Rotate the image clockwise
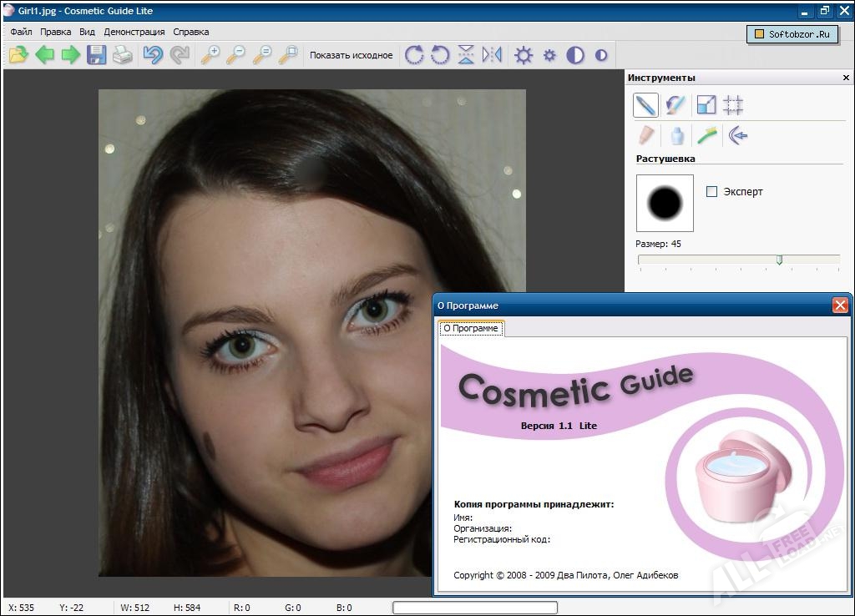 coord(414,55)
